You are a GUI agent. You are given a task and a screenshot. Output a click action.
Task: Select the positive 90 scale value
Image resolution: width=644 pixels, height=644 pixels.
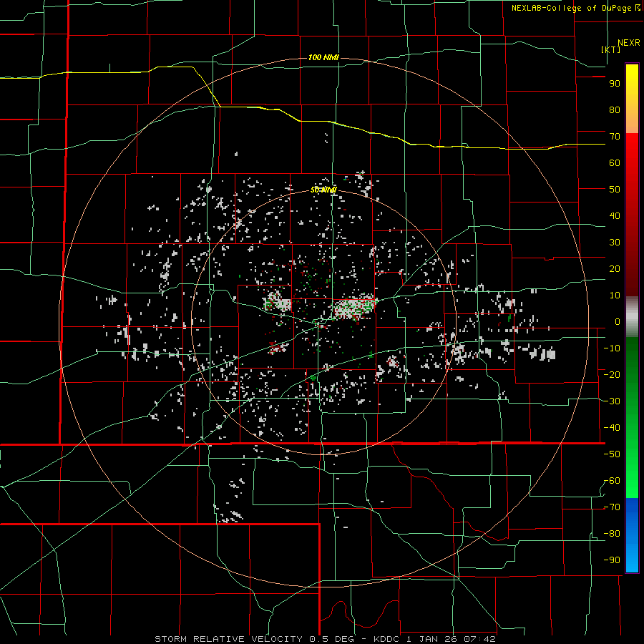tap(615, 84)
